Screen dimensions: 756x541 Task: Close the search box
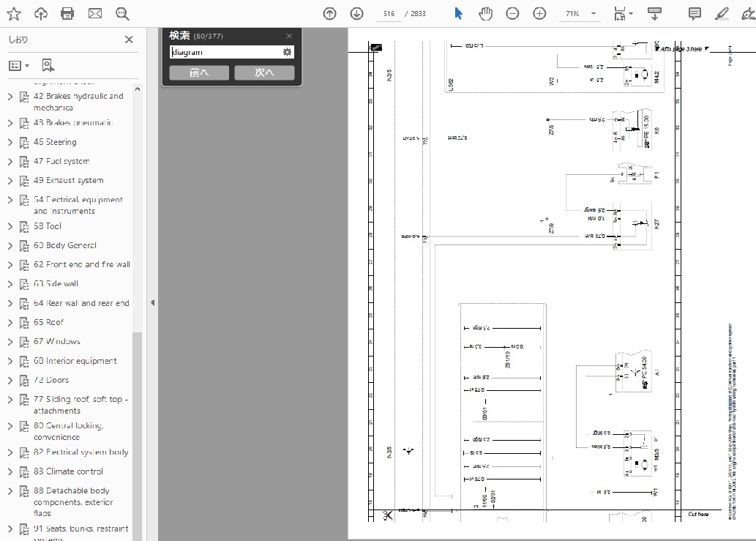click(x=289, y=36)
